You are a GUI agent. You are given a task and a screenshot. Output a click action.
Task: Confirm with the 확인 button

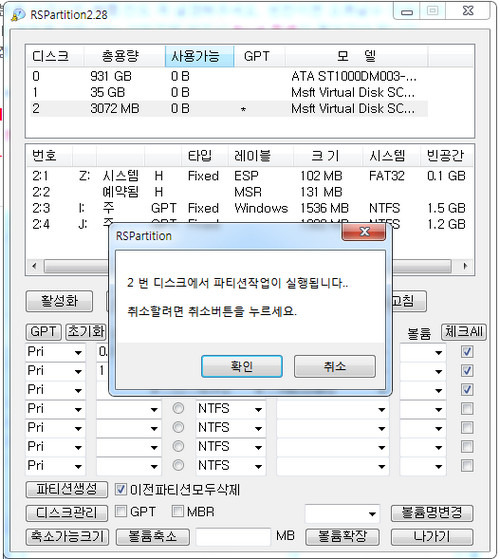[242, 366]
